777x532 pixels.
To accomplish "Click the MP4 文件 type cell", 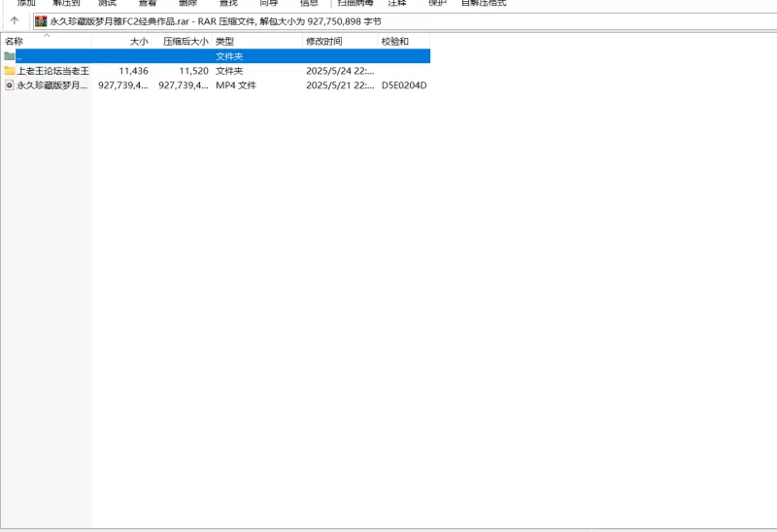I will (x=236, y=85).
